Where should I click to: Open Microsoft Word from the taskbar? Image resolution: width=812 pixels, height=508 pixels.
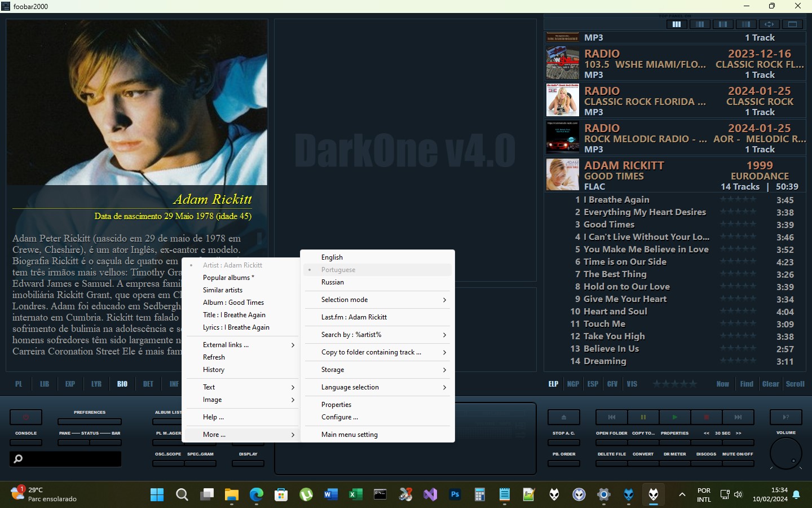[x=330, y=495]
